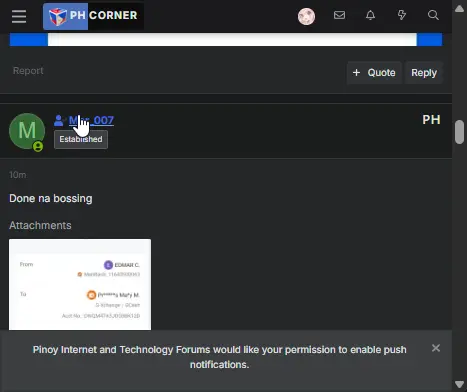Click the vertical scrollbar thumb

click(x=459, y=132)
